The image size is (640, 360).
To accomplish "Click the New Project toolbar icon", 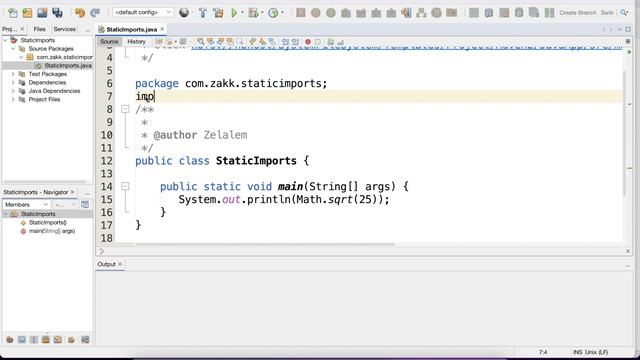I will pos(27,13).
